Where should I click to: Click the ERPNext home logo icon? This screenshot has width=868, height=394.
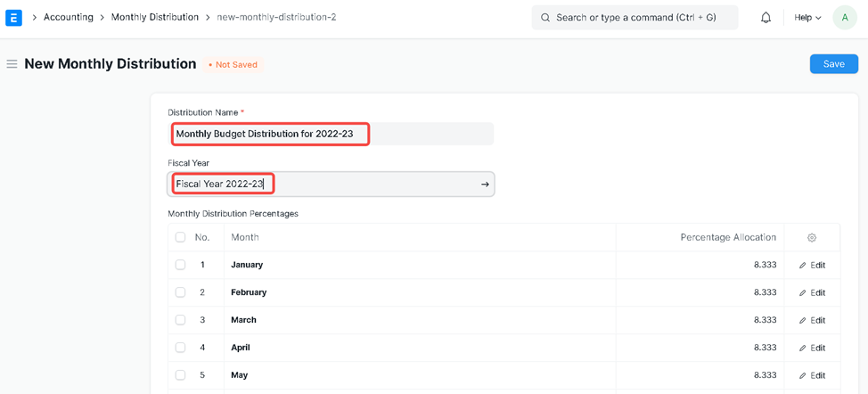(x=13, y=17)
